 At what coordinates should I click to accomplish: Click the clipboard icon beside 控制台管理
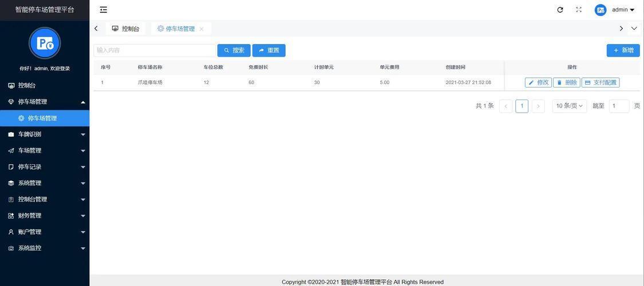pyautogui.click(x=11, y=200)
